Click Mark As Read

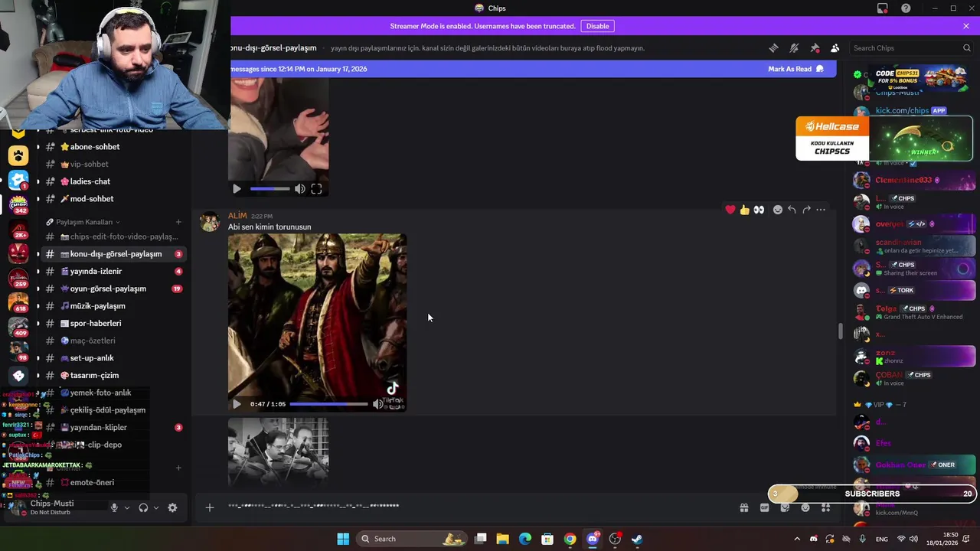tap(795, 69)
